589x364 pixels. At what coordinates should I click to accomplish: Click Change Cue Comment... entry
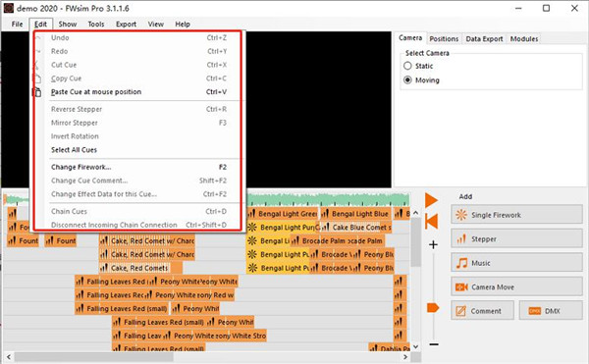pos(137,181)
